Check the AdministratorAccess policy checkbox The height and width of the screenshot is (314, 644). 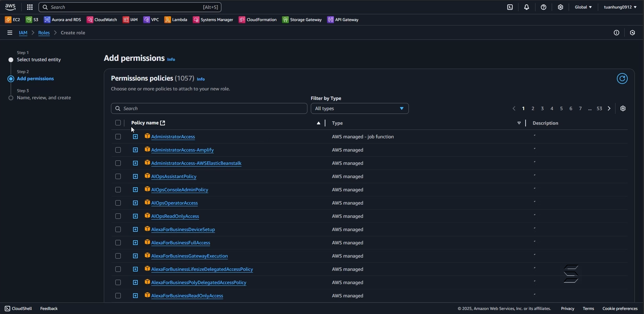tap(118, 137)
